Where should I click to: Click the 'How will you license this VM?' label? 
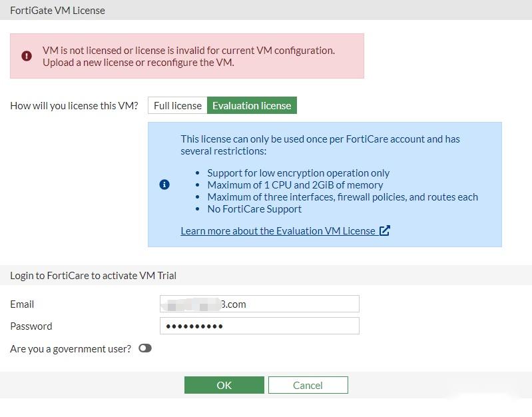coord(75,106)
